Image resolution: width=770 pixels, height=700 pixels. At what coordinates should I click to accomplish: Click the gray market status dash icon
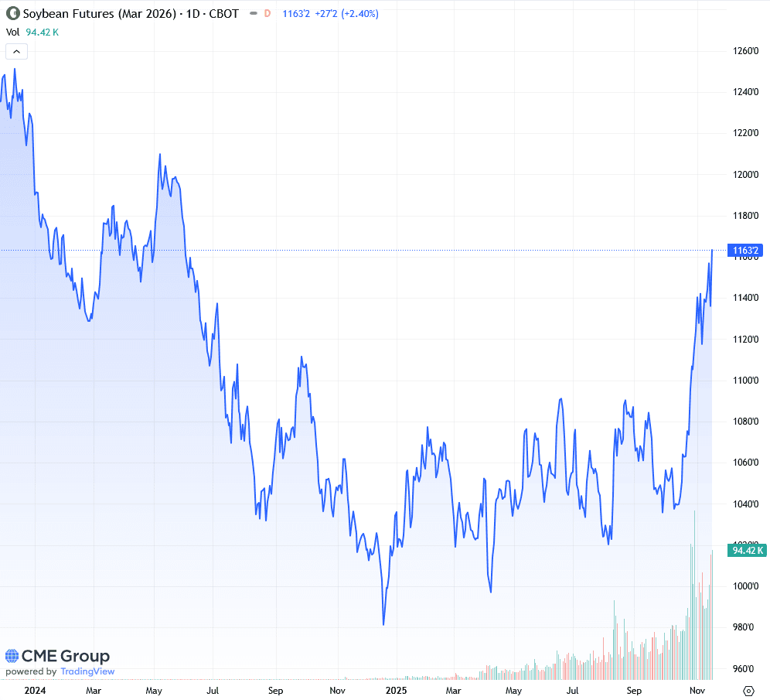250,14
